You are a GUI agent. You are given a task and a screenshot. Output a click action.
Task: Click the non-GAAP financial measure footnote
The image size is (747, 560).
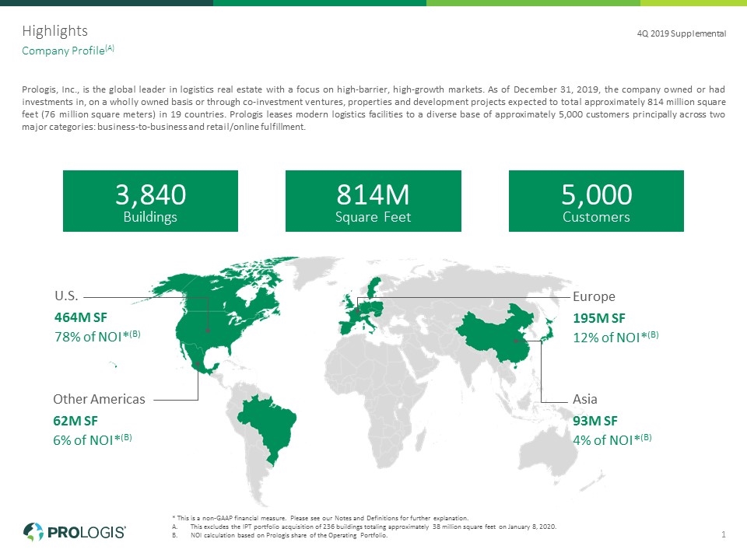coord(321,518)
